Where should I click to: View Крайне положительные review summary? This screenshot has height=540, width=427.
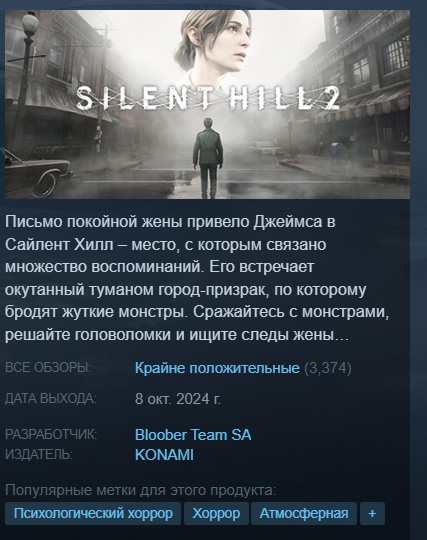pyautogui.click(x=217, y=368)
